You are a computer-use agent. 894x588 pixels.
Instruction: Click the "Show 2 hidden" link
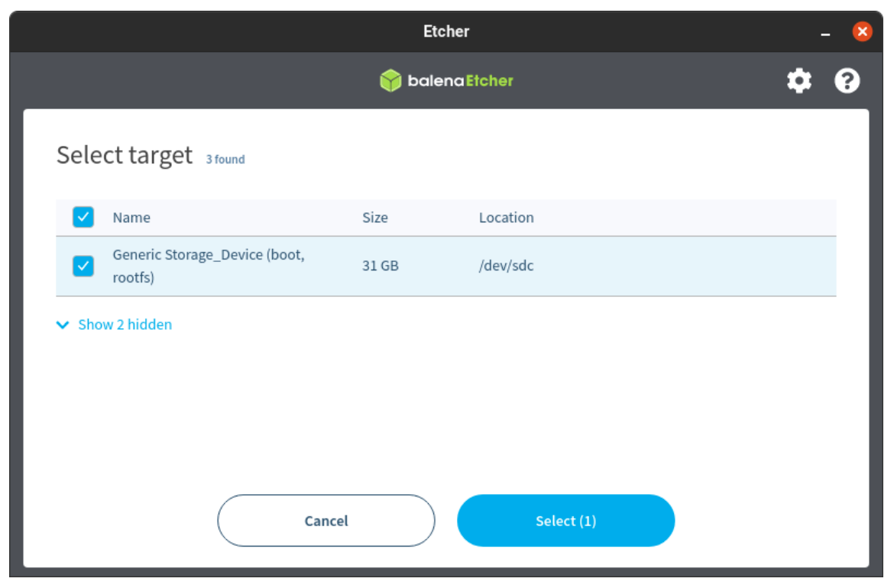point(125,325)
